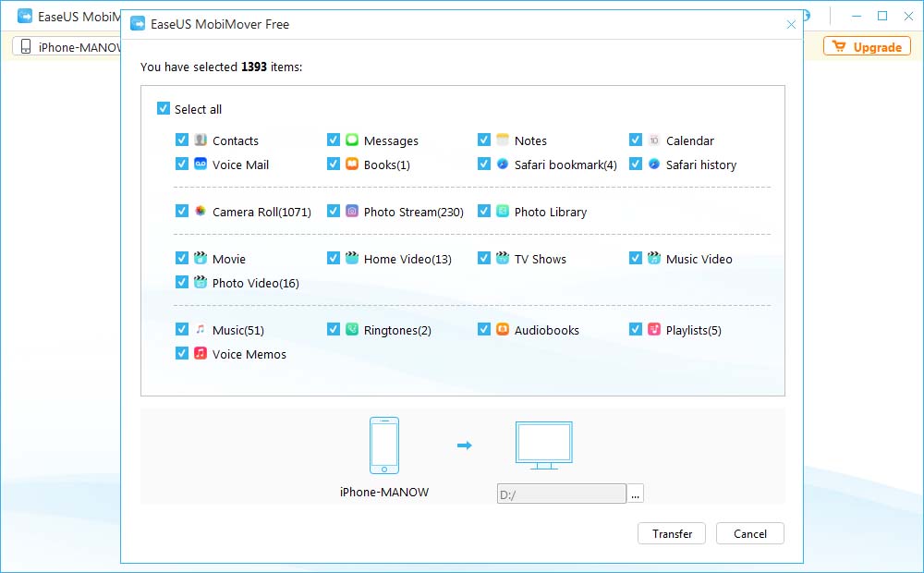Click the Contacts app icon
The image size is (924, 573).
[200, 140]
